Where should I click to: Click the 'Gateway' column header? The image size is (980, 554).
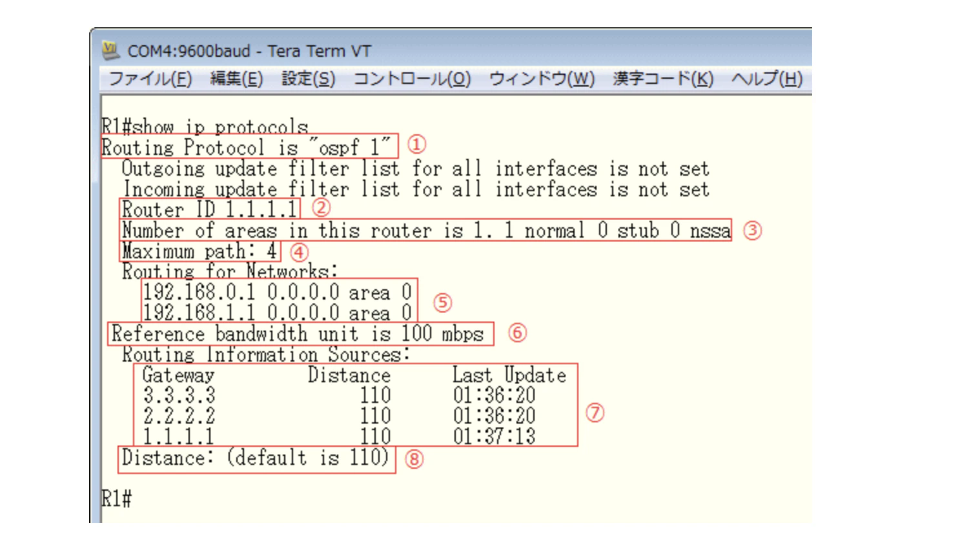[x=178, y=375]
